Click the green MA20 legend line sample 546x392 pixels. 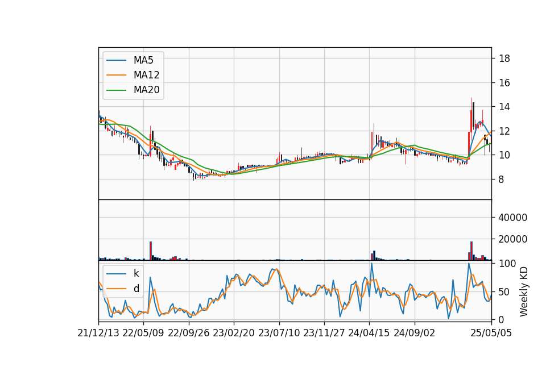116,90
